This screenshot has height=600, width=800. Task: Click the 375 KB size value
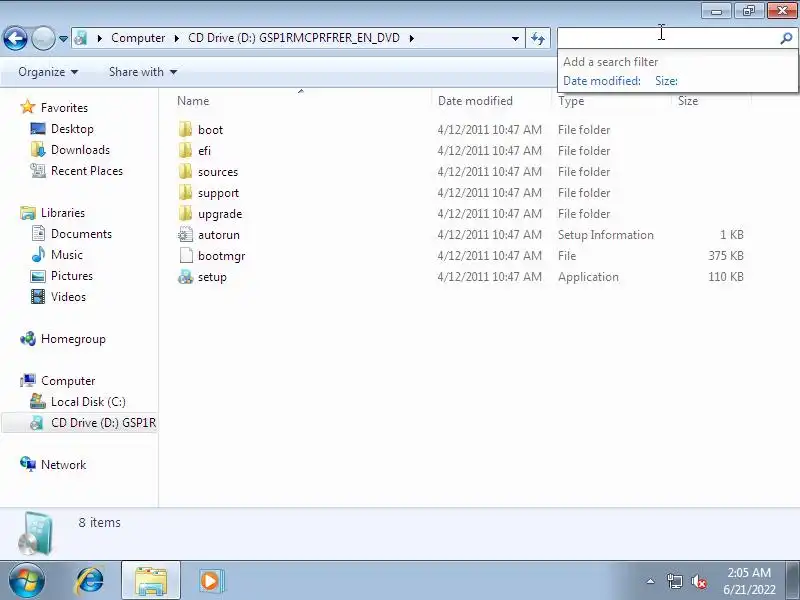point(726,256)
